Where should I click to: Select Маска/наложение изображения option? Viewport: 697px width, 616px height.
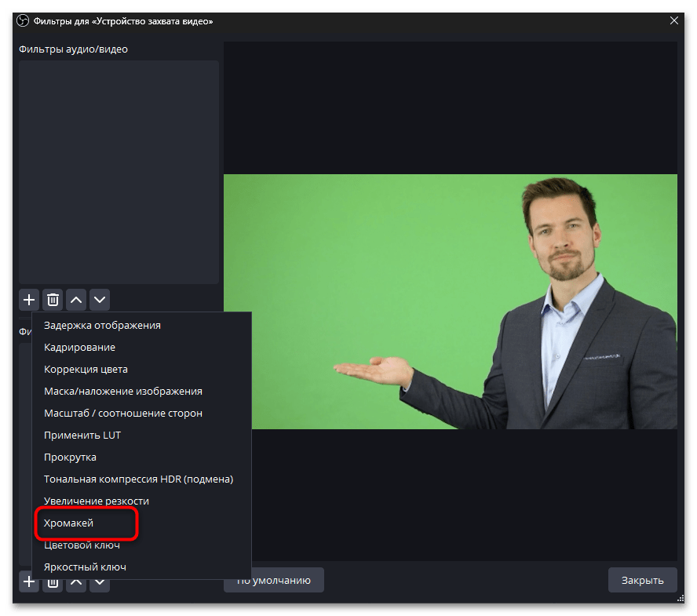(122, 391)
